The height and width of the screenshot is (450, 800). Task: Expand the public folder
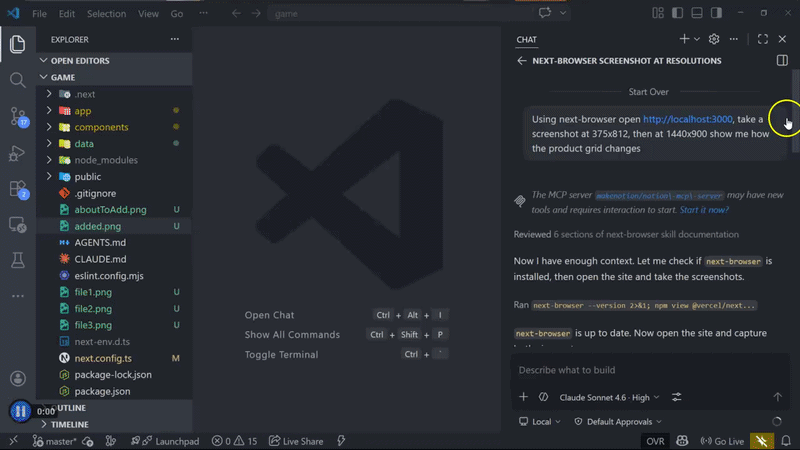point(49,176)
